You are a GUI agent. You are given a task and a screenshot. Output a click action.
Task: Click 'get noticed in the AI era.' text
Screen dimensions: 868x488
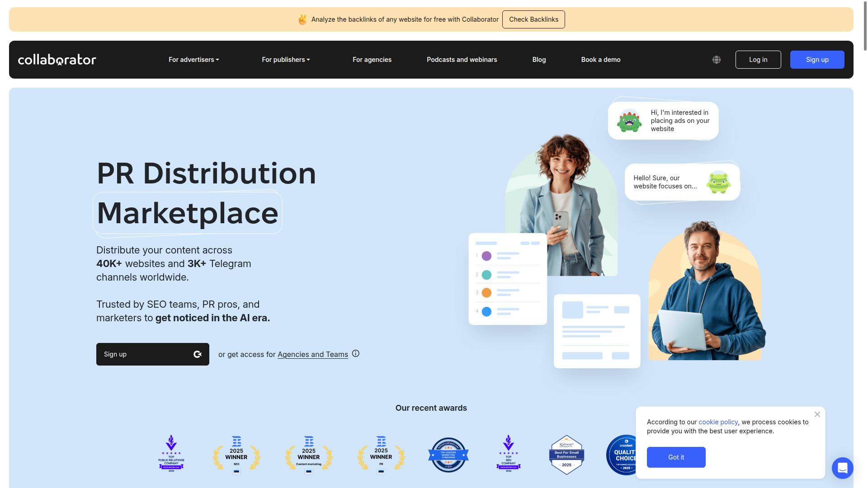pos(212,318)
